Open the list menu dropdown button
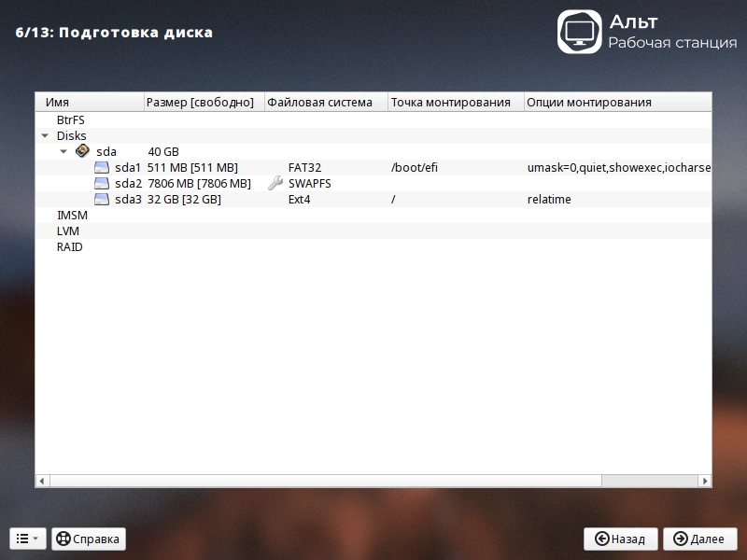 [x=28, y=539]
